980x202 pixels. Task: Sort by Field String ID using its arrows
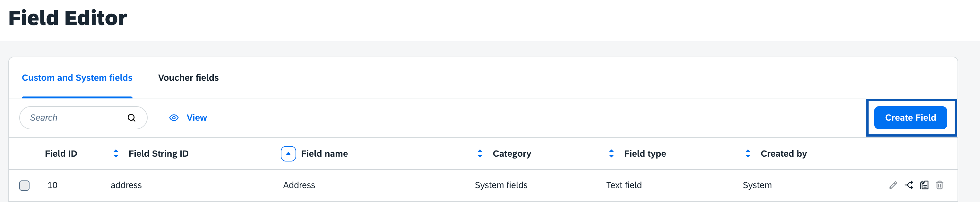pyautogui.click(x=116, y=154)
